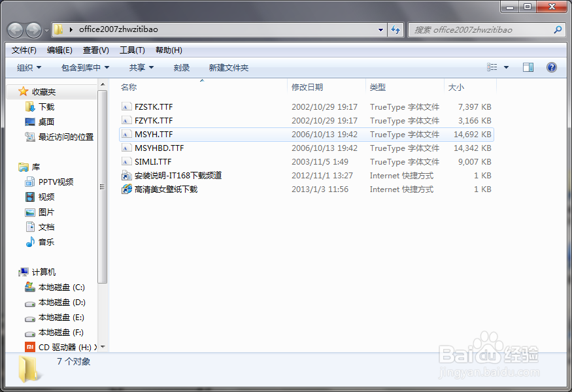572x392 pixels.
Task: Open help via the question mark icon
Action: tap(551, 67)
